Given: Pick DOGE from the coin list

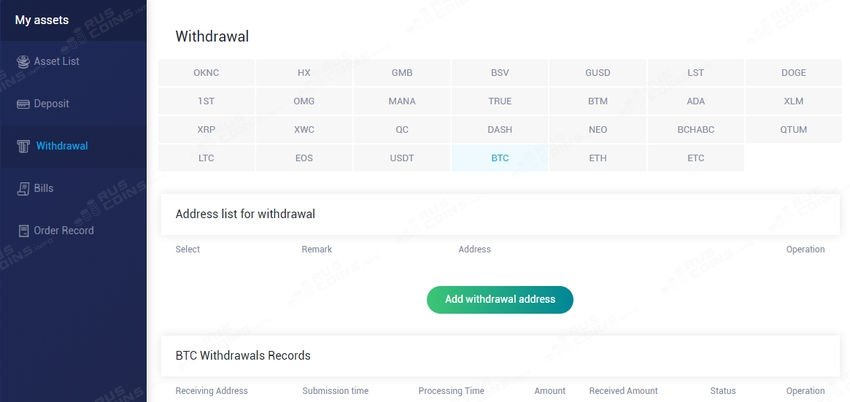Looking at the screenshot, I should click(x=794, y=73).
